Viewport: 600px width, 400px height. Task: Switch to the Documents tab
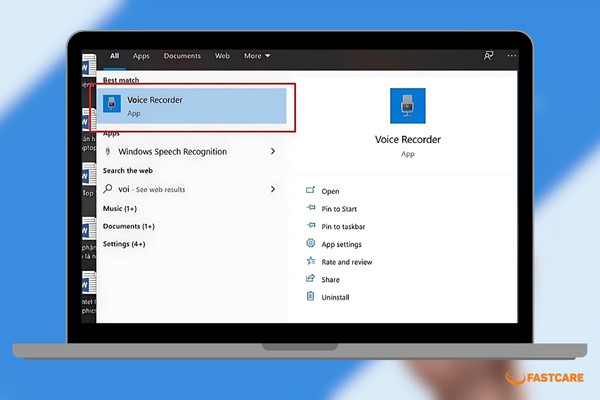[x=182, y=56]
